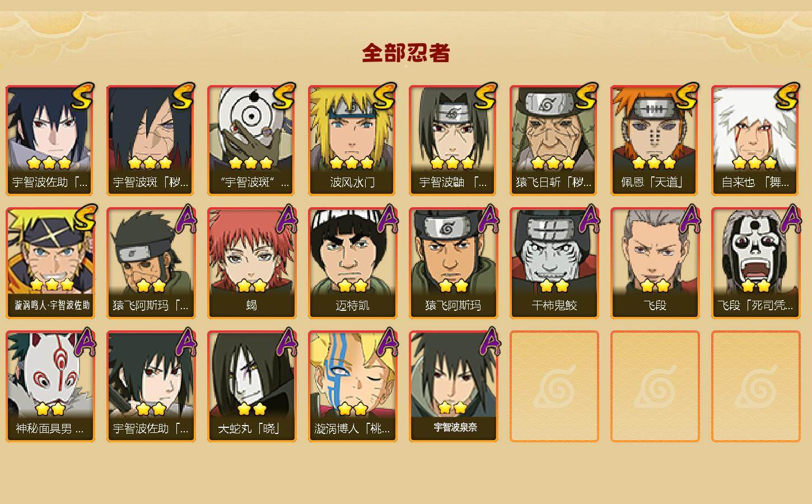Select the 猿飞日斩 elder ninja card
Screen dimensions: 812x504
click(554, 140)
